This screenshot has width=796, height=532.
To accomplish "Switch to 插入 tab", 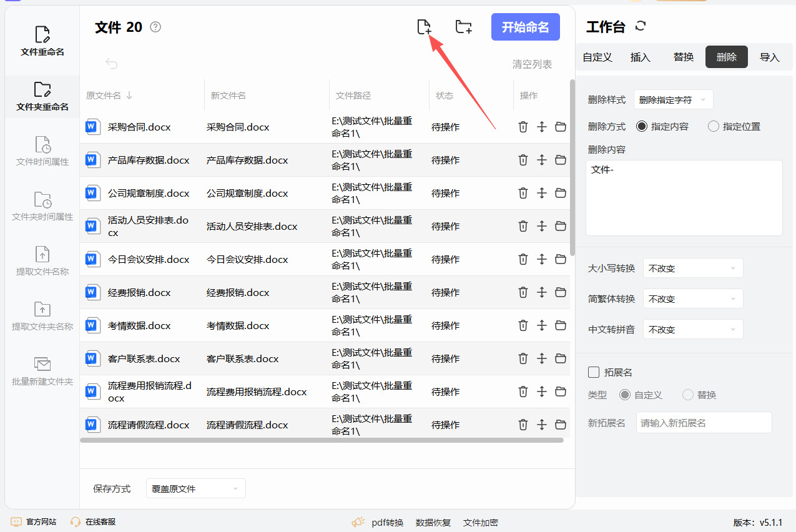I will coord(641,57).
